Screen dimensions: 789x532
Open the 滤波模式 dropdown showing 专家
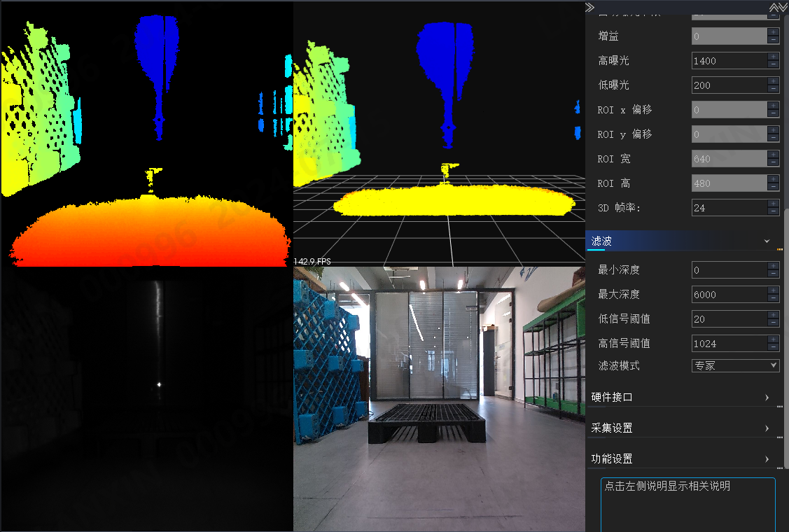point(736,365)
